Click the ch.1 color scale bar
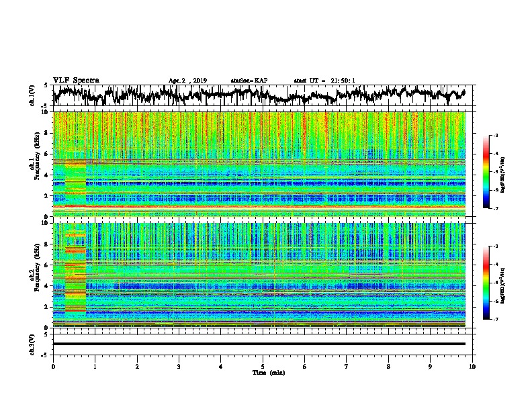Viewport: 532px width, 411px height. coord(486,172)
